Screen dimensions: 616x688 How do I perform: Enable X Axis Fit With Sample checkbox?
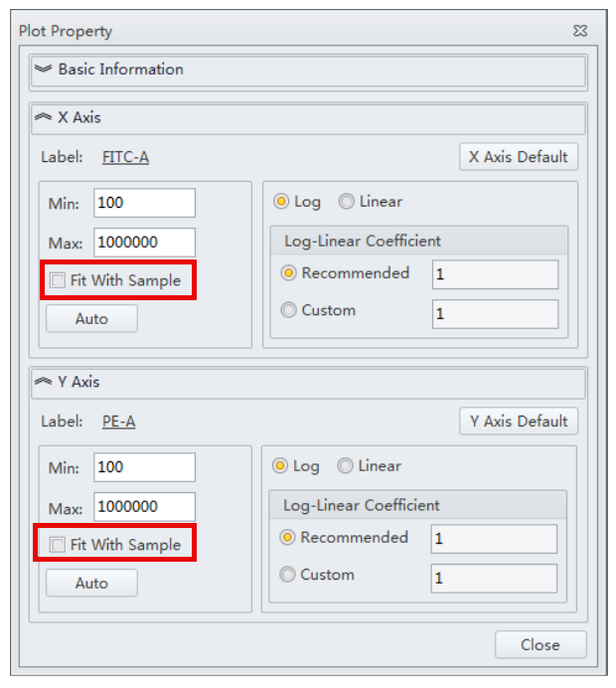pyautogui.click(x=58, y=281)
